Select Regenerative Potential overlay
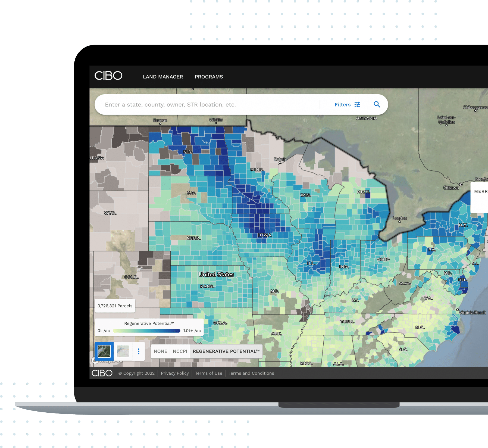Screen dimensions: 488x448 coord(226,351)
